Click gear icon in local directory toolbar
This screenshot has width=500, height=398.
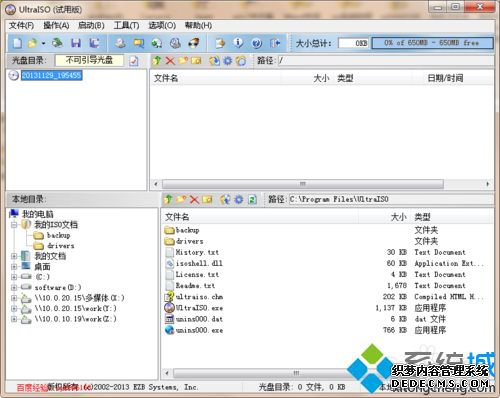pos(239,199)
